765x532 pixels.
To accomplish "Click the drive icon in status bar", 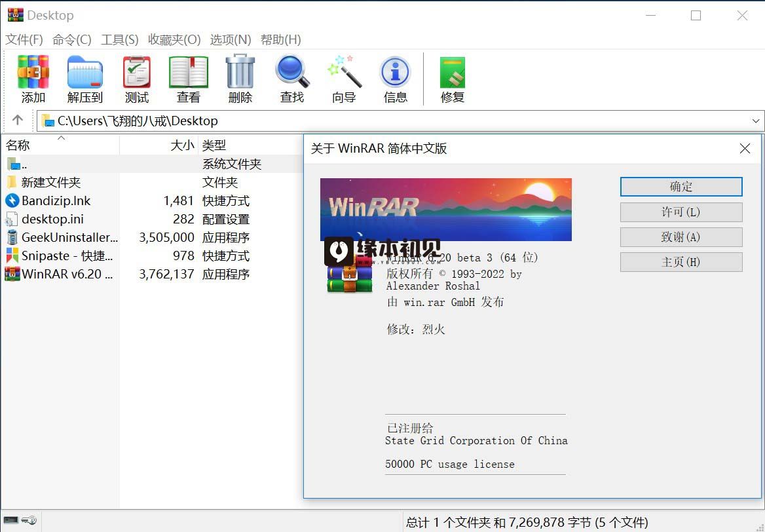I will (10, 520).
